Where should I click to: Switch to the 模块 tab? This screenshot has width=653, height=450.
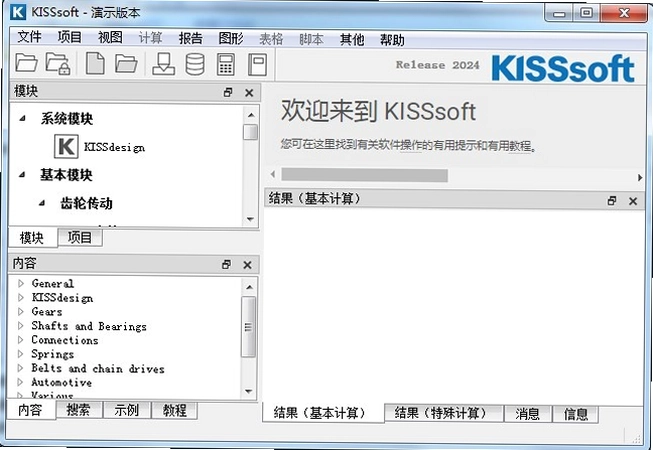[32, 238]
